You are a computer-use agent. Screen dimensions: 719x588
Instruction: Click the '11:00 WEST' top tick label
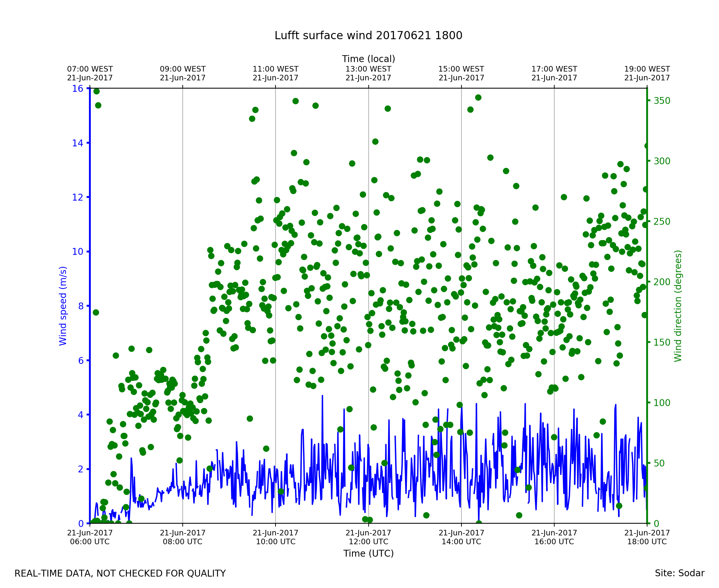click(276, 70)
